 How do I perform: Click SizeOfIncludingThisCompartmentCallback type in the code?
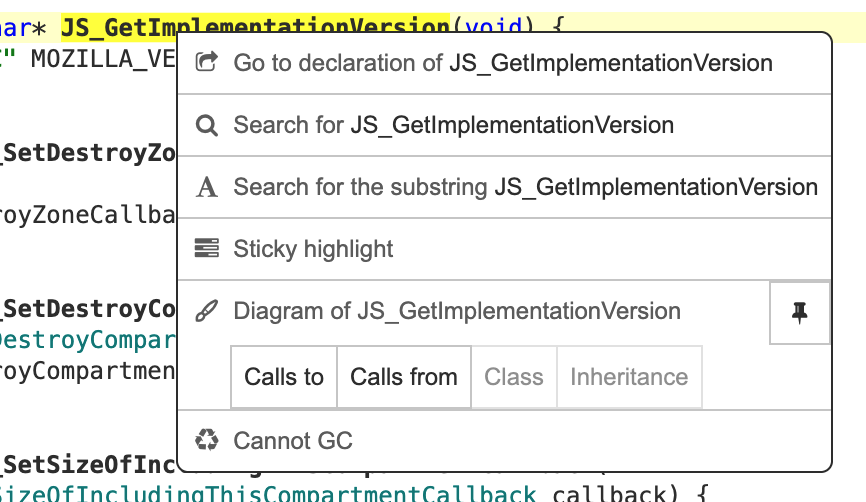pos(270,493)
